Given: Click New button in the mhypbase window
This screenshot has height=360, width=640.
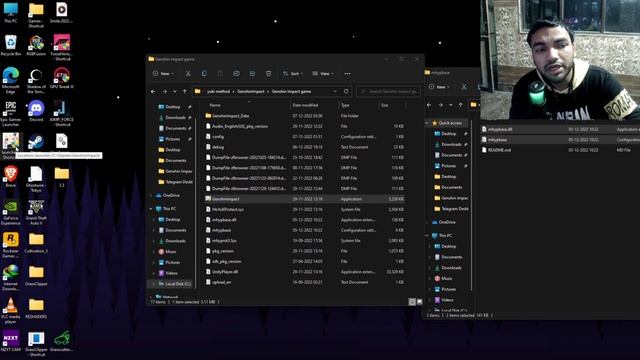Looking at the screenshot, I should pyautogui.click(x=439, y=87).
